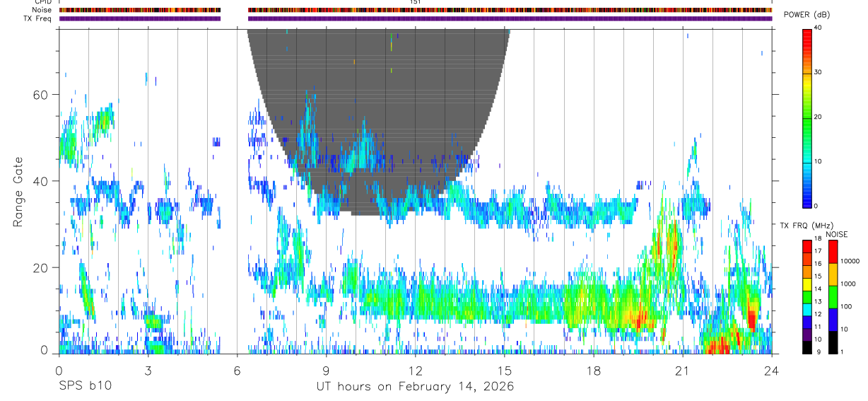This screenshot has width=868, height=401.
Task: Click the '30' power scale value
Action: (x=819, y=73)
